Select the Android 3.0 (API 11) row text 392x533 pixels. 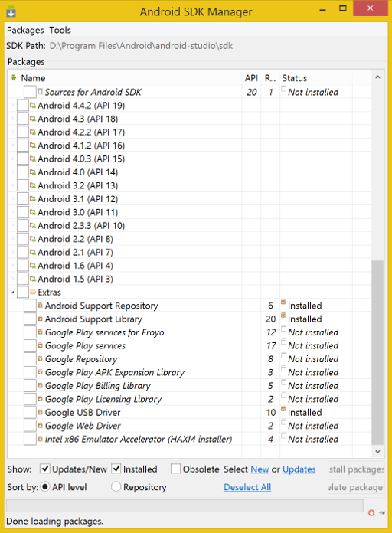[x=78, y=212]
